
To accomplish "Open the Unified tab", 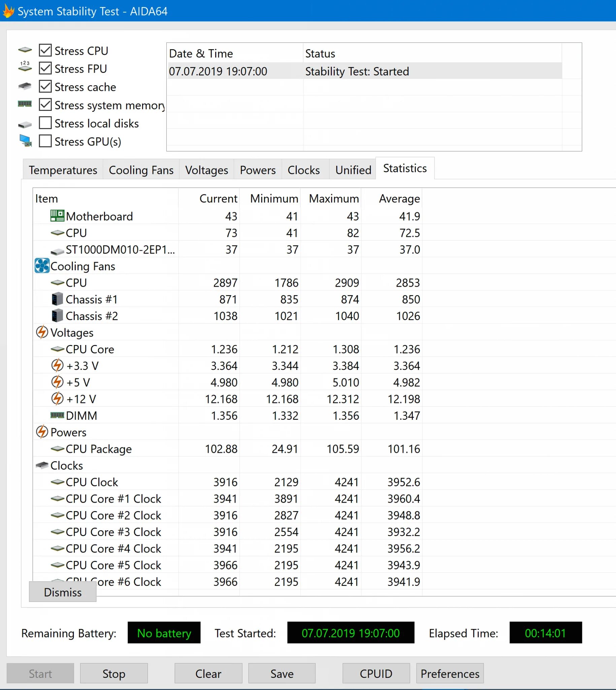I will [x=353, y=169].
